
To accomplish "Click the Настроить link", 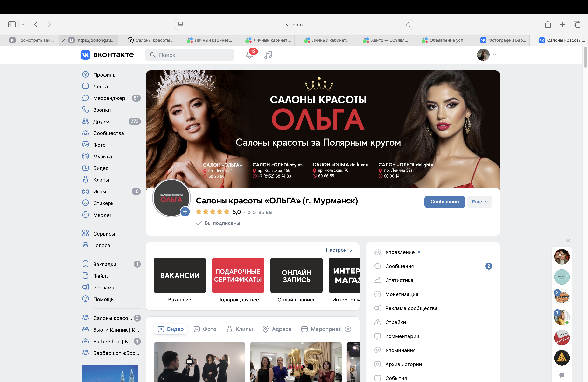I will pyautogui.click(x=339, y=250).
